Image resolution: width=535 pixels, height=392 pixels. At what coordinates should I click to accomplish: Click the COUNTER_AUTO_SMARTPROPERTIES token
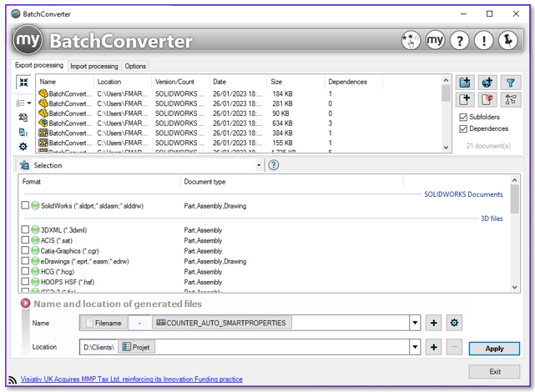[x=221, y=323]
